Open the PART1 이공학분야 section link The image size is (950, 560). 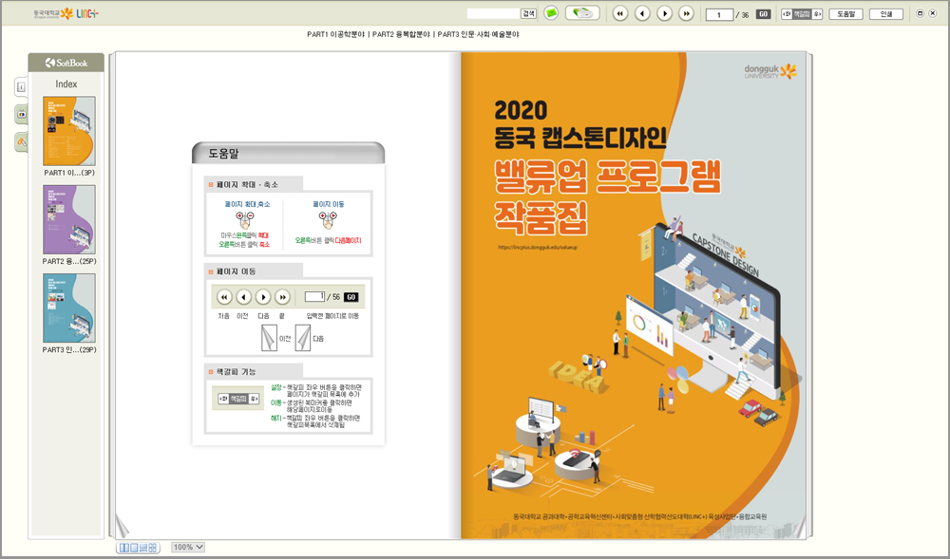pyautogui.click(x=335, y=34)
